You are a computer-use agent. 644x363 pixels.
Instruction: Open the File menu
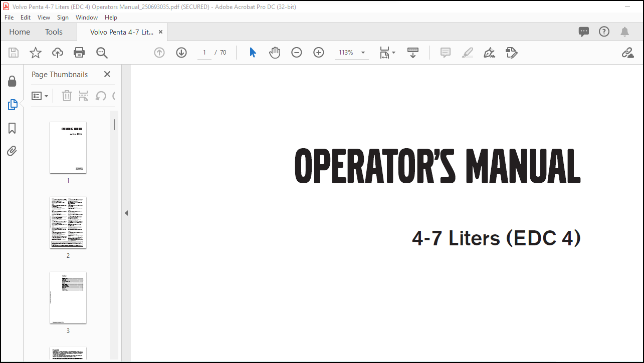9,18
